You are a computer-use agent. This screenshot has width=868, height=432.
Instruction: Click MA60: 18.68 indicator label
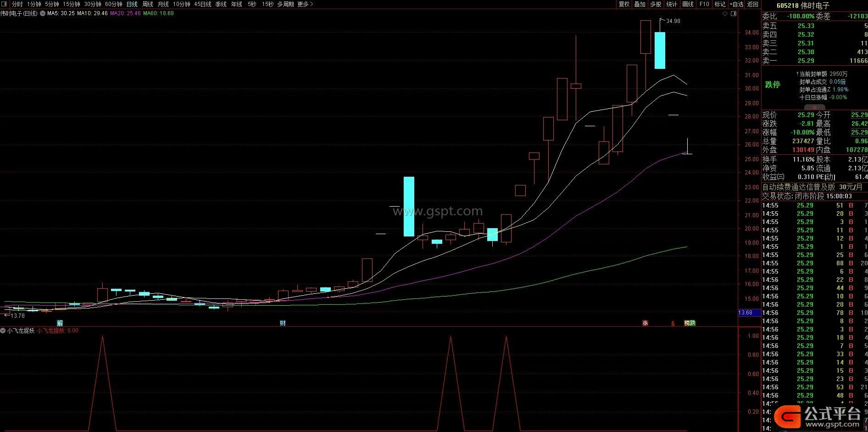158,13
